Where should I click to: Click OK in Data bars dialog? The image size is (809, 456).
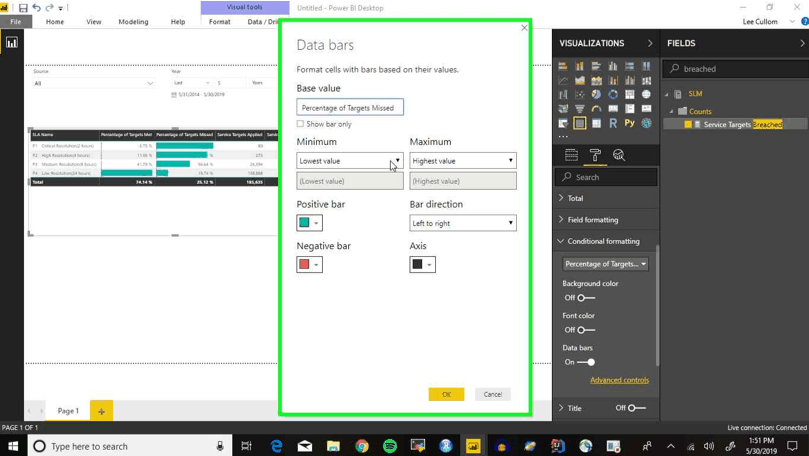[x=446, y=394]
